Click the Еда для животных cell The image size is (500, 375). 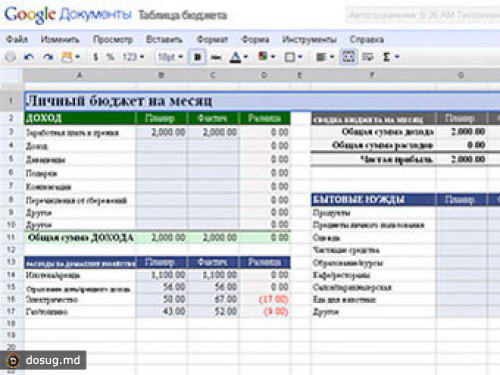pos(373,300)
